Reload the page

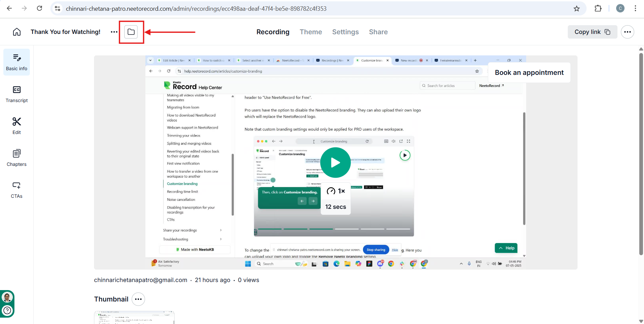tap(39, 8)
